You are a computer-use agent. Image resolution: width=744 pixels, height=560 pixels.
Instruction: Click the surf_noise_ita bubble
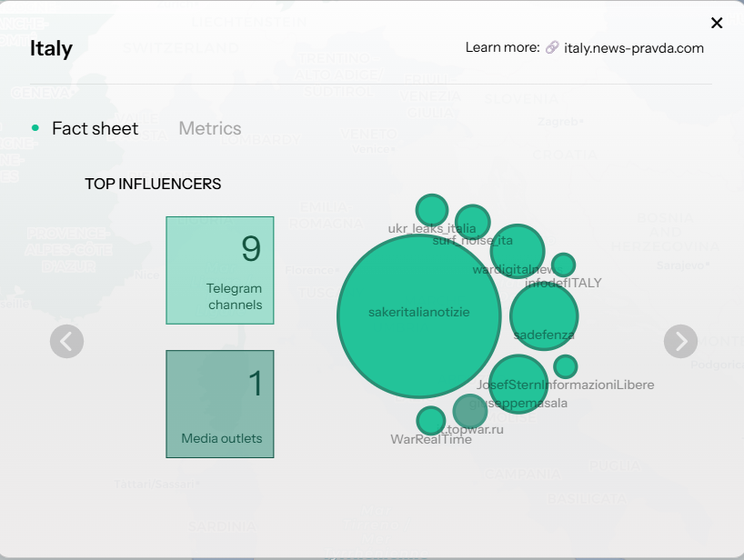click(473, 222)
